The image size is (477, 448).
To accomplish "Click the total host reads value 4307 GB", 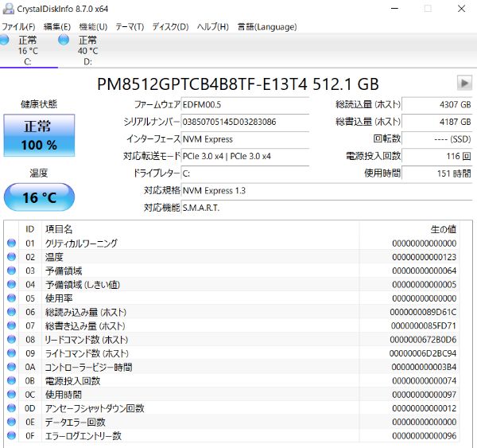I will (436, 105).
